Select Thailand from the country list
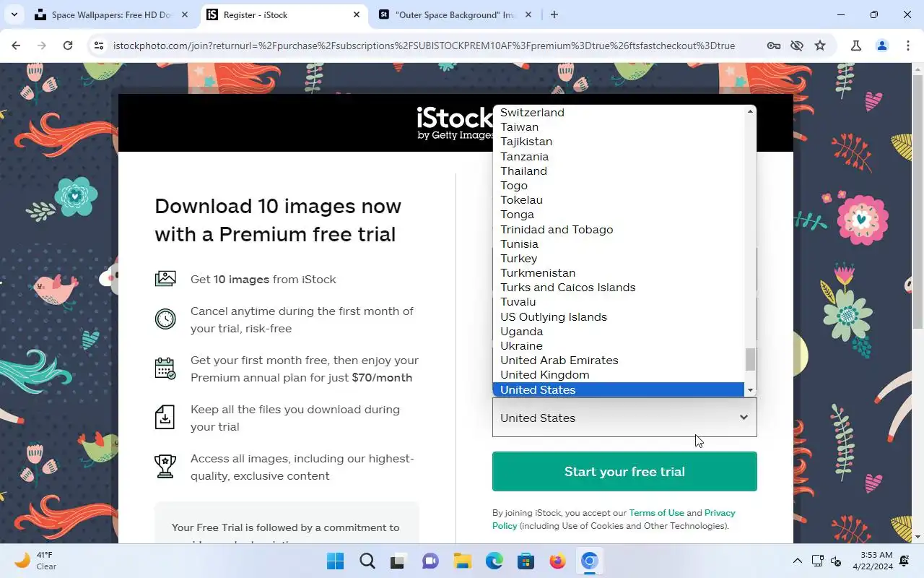Image resolution: width=924 pixels, height=578 pixels. pos(619,171)
